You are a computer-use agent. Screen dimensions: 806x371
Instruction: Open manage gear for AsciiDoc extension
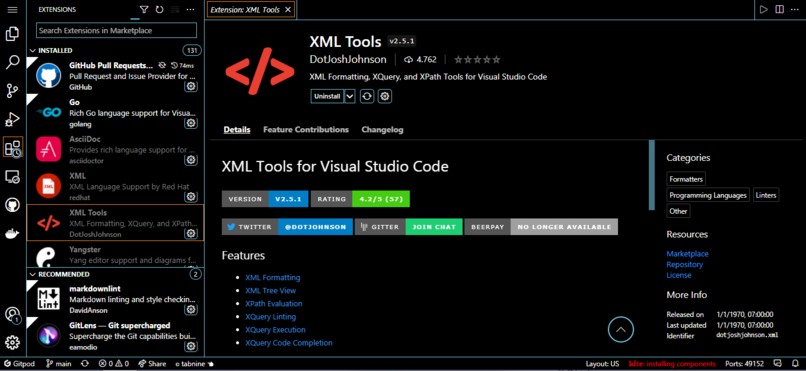[x=191, y=160]
